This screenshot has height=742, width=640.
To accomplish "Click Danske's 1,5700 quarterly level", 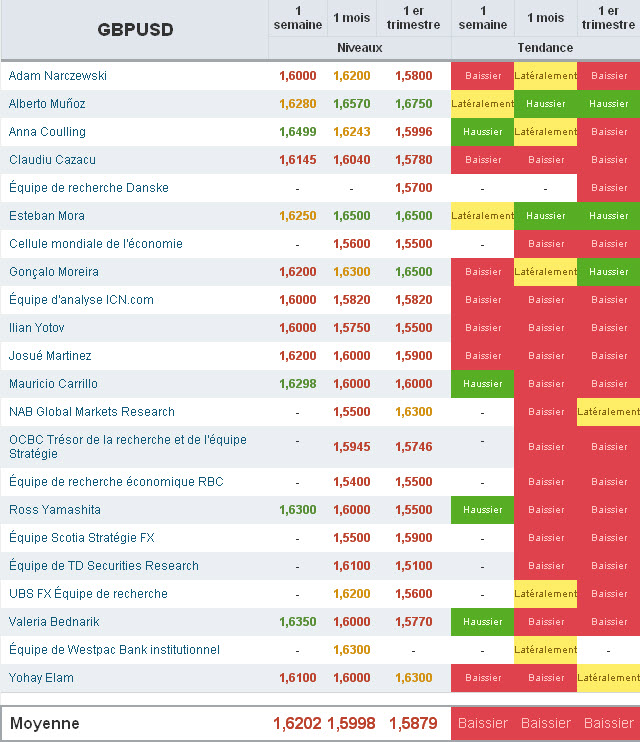I will pos(414,187).
